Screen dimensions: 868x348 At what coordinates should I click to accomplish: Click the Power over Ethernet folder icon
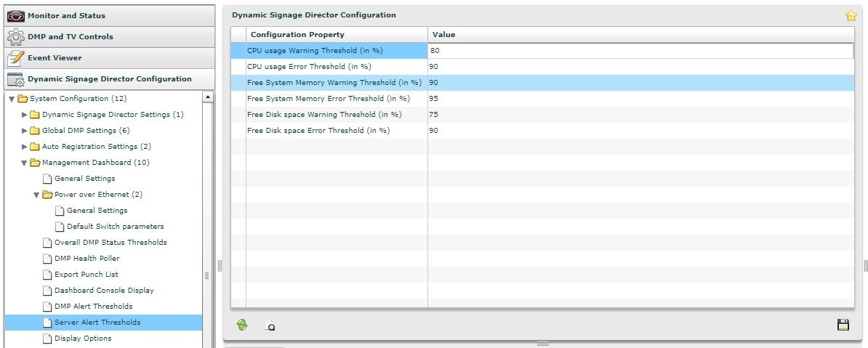(47, 195)
